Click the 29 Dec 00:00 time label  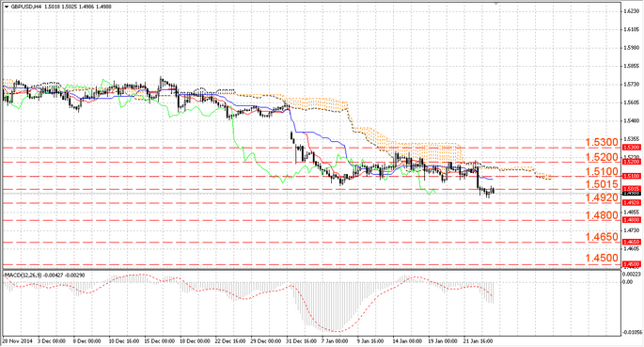tap(266, 341)
